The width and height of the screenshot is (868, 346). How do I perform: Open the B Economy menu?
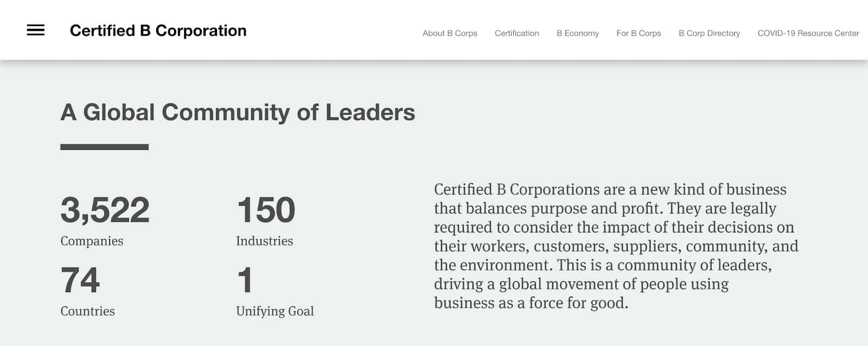[x=577, y=33]
